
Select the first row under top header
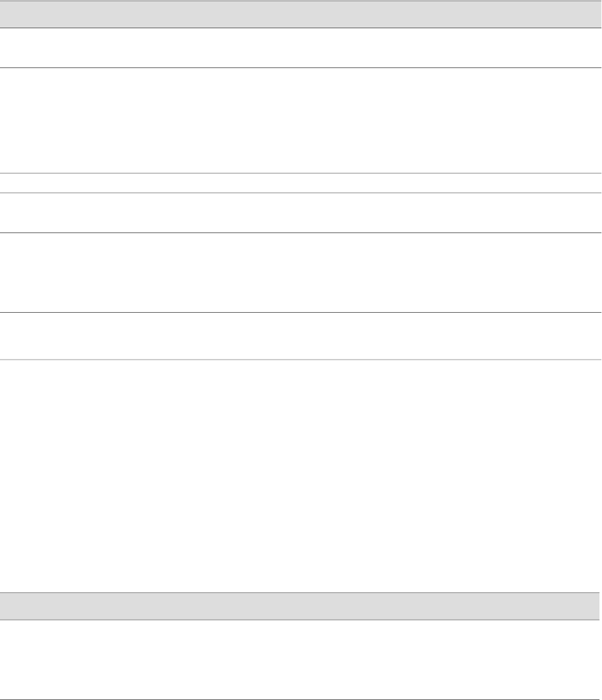(301, 48)
